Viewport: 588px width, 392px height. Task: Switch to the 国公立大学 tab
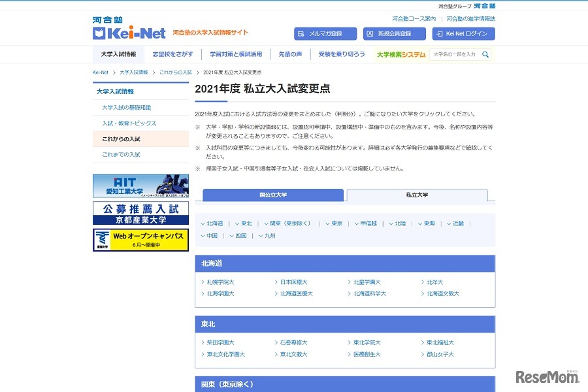click(274, 195)
